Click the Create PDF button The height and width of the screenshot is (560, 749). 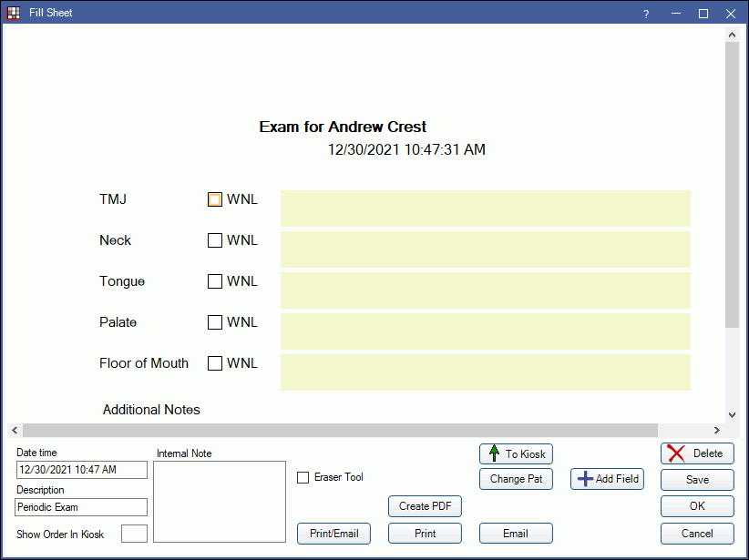click(x=425, y=506)
